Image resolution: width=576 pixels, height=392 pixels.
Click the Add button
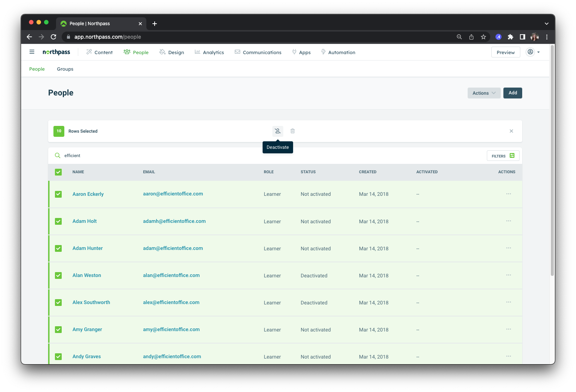[512, 93]
